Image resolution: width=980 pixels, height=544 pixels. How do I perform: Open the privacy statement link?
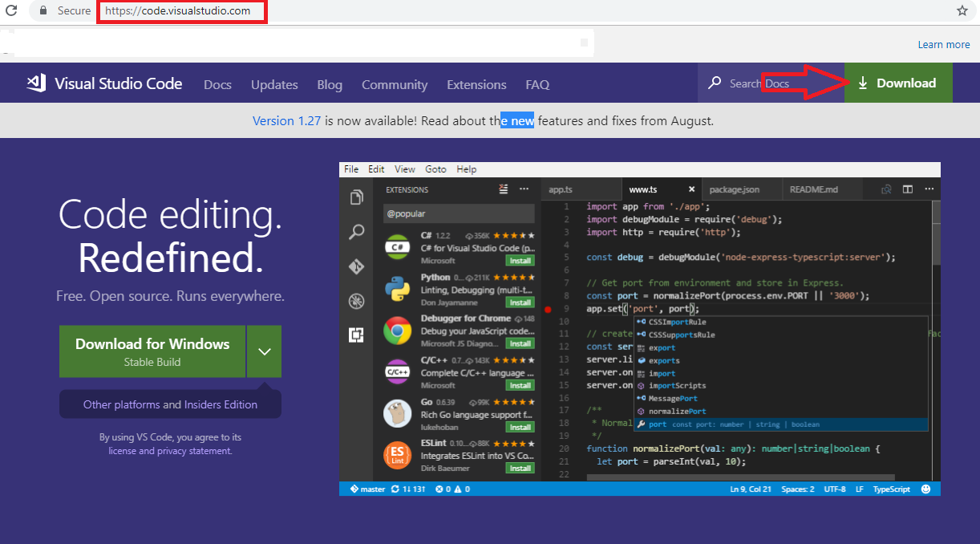tap(195, 451)
